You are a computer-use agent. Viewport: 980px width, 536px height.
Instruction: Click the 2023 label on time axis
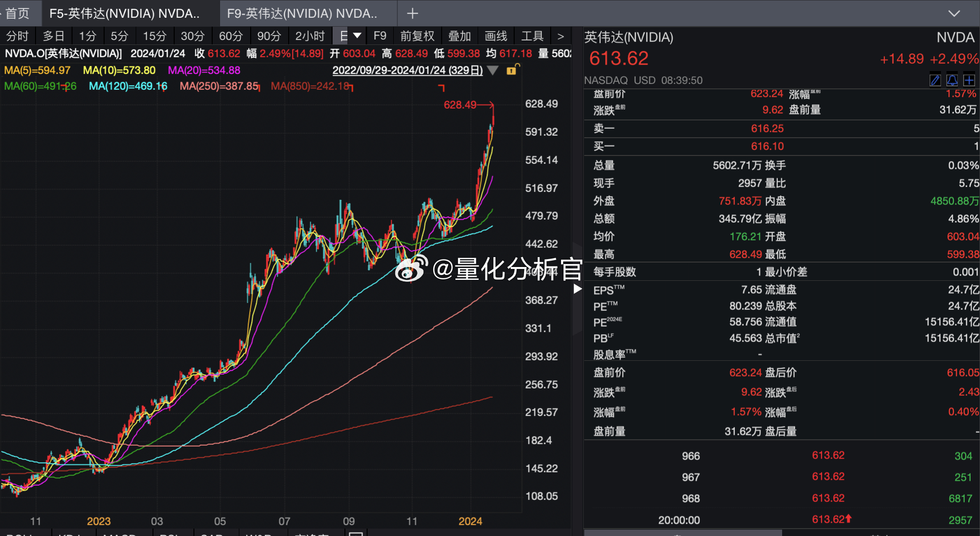99,521
